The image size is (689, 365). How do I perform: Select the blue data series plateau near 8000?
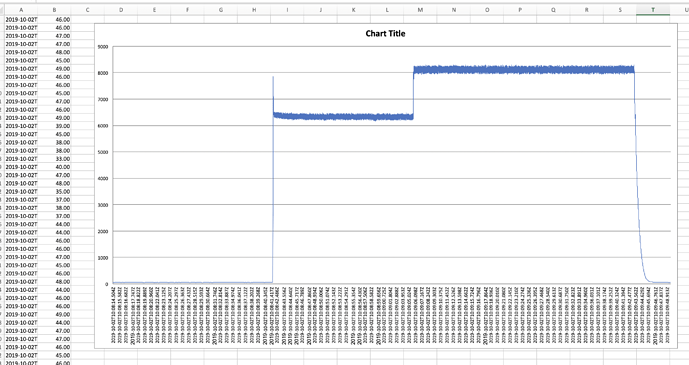pos(524,69)
